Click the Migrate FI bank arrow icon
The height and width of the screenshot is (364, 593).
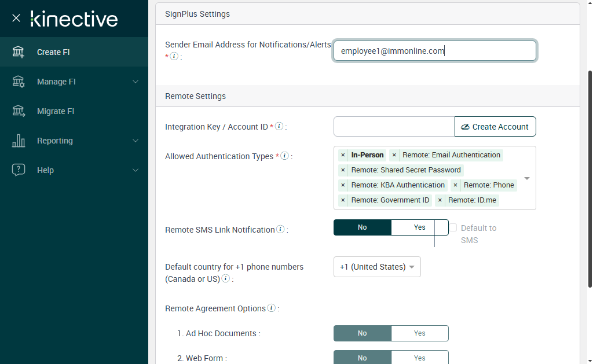tap(18, 111)
